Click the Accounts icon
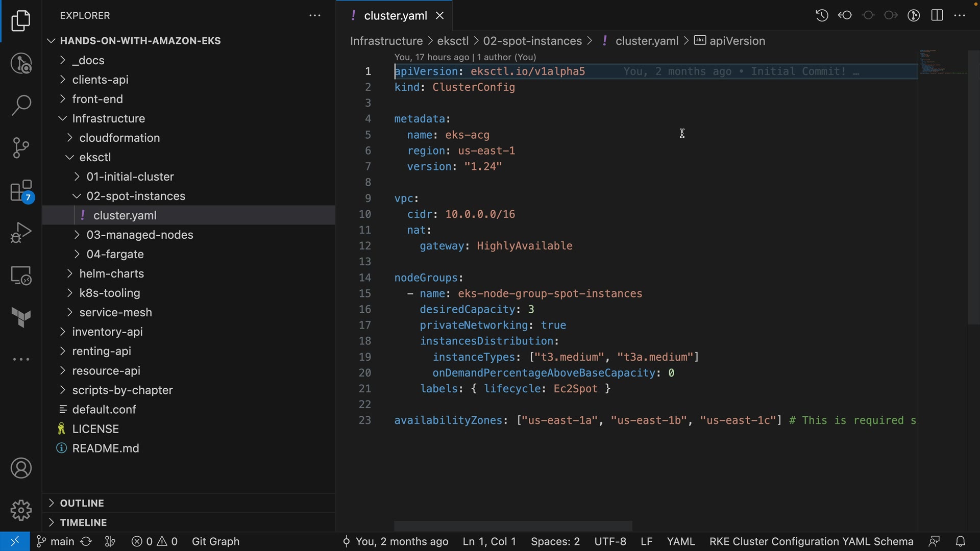The height and width of the screenshot is (551, 980). pos(21,468)
